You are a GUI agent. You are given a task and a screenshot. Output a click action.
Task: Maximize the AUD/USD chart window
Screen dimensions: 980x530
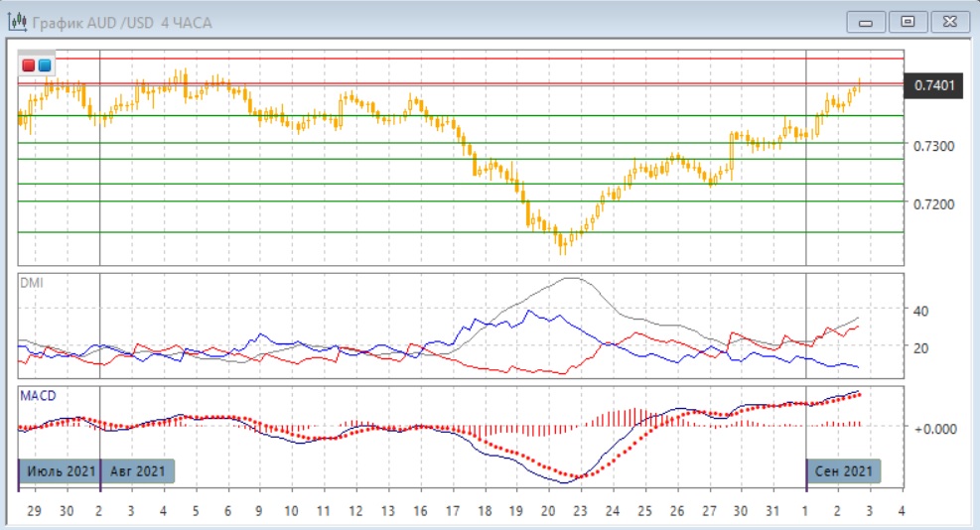coord(908,21)
